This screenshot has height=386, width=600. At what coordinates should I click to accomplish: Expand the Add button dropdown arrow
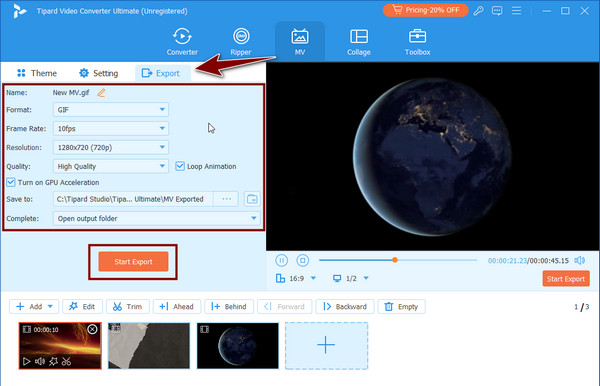pos(50,306)
